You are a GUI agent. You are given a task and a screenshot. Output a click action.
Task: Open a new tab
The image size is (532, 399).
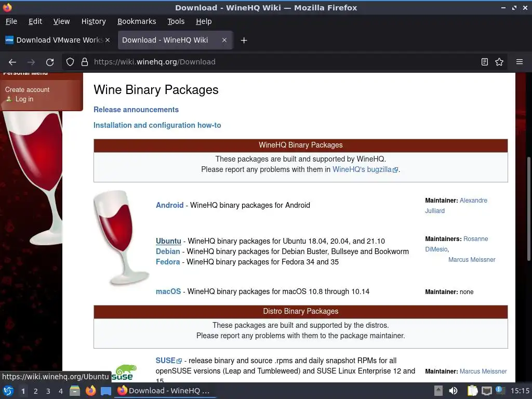pyautogui.click(x=244, y=41)
